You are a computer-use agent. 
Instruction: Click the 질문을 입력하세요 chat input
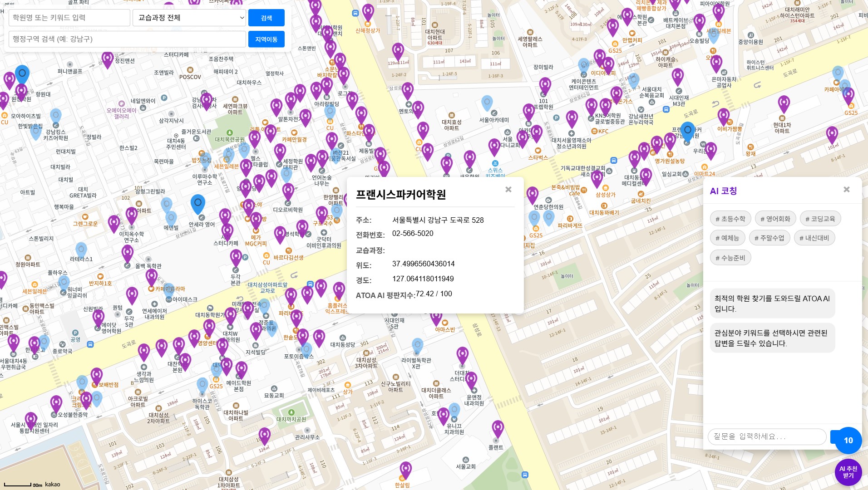(766, 436)
